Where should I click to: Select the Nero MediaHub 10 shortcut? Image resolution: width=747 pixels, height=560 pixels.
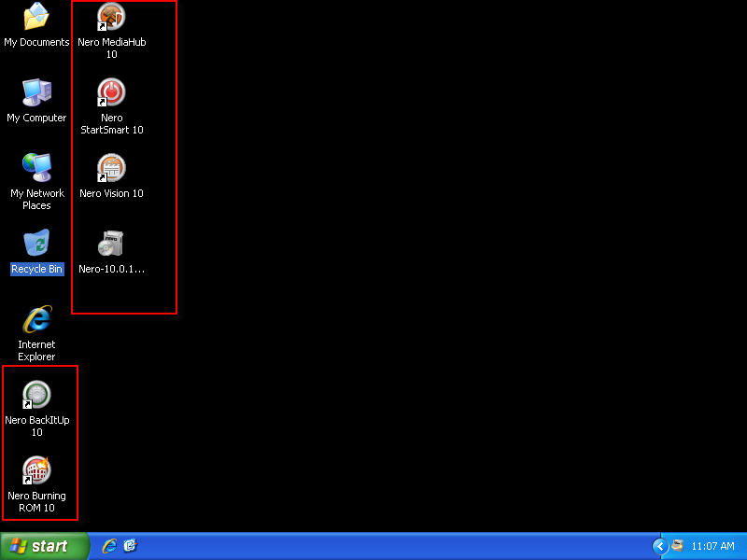pyautogui.click(x=111, y=16)
